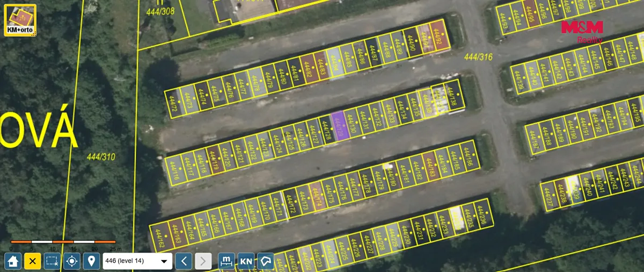Screen dimensions: 644x272
Task: Select garage parcel 444/116
Action: pos(174,171)
